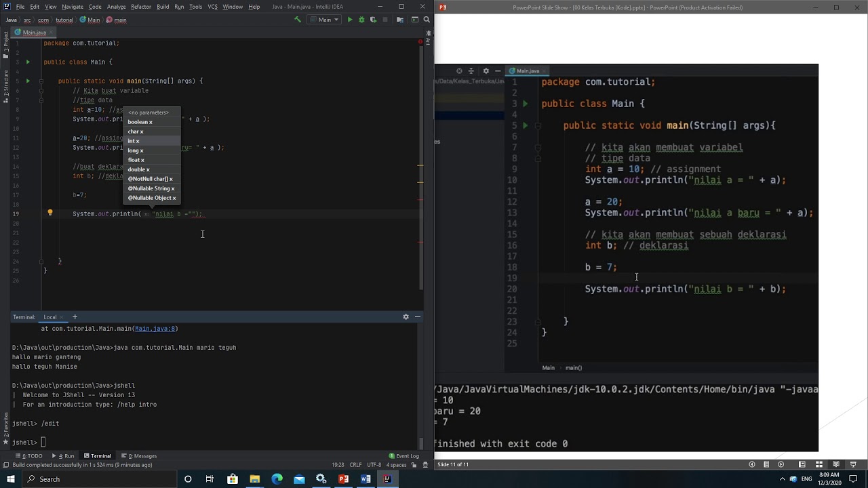Open the File menu

coord(20,7)
